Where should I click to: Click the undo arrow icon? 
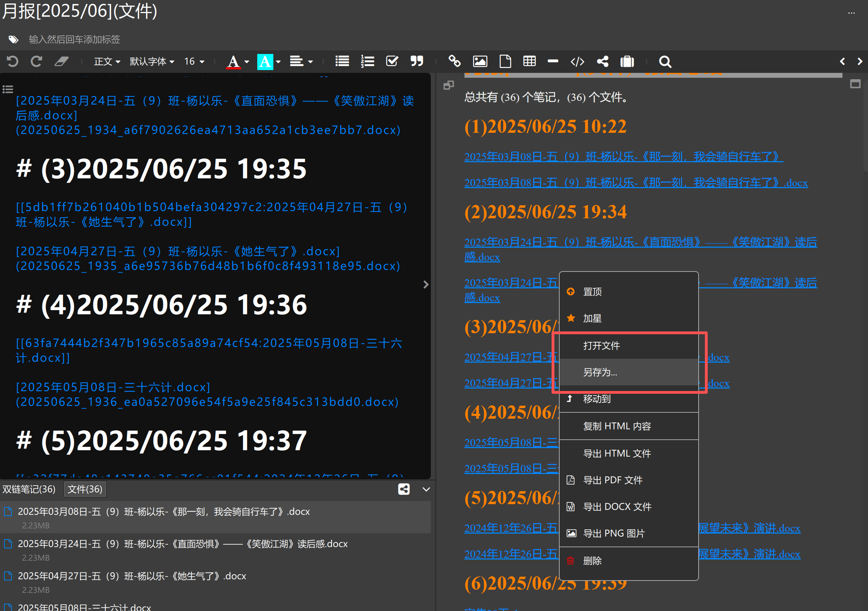[13, 61]
